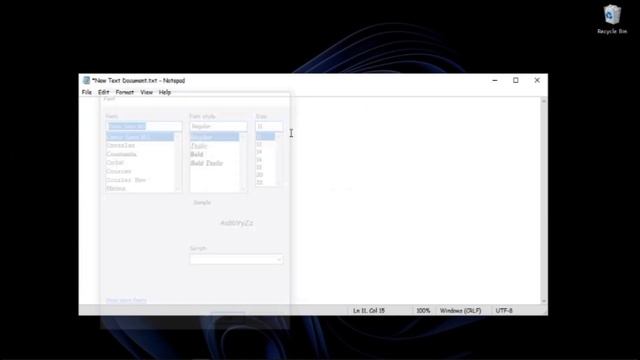Open the Edit menu in Notepad
This screenshot has width=640, height=360.
coord(103,92)
